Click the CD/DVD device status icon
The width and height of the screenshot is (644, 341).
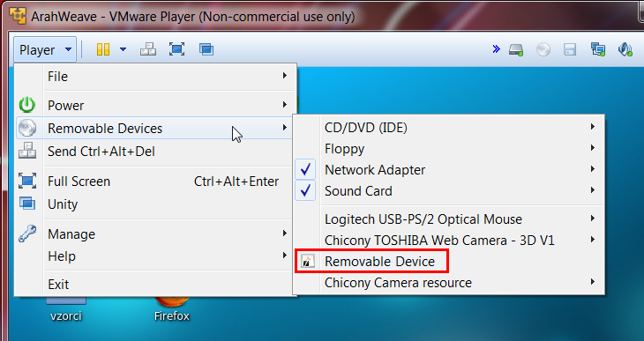[x=543, y=50]
